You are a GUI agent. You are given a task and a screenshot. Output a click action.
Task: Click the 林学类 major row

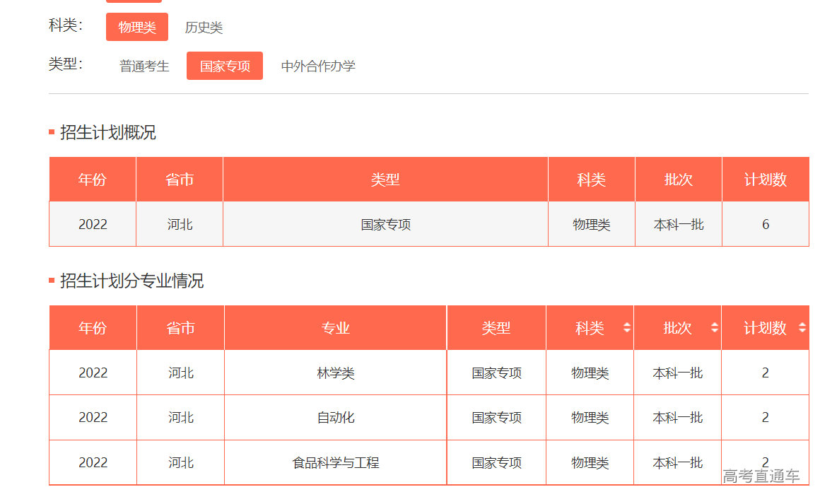click(334, 373)
